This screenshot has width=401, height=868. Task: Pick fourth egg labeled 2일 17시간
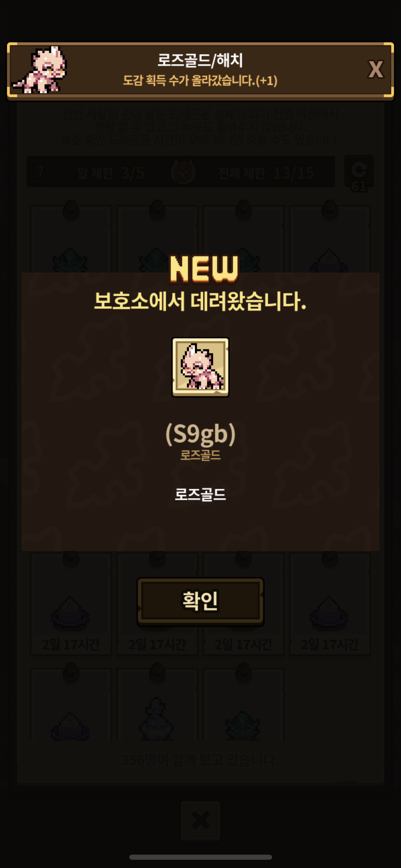[330, 604]
